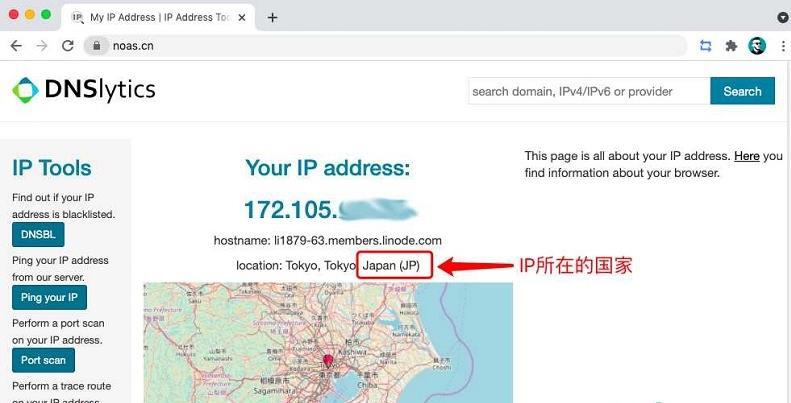Open the user profile avatar
The image size is (791, 403).
pos(756,46)
